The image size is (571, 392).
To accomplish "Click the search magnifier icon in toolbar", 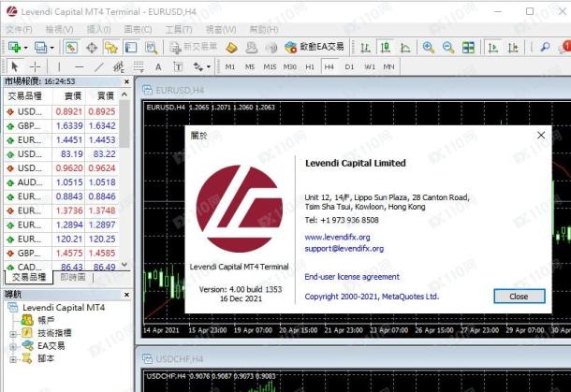I will [545, 48].
